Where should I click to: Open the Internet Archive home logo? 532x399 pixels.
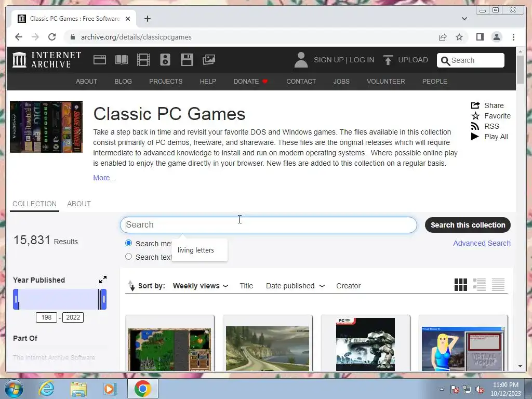coord(46,60)
